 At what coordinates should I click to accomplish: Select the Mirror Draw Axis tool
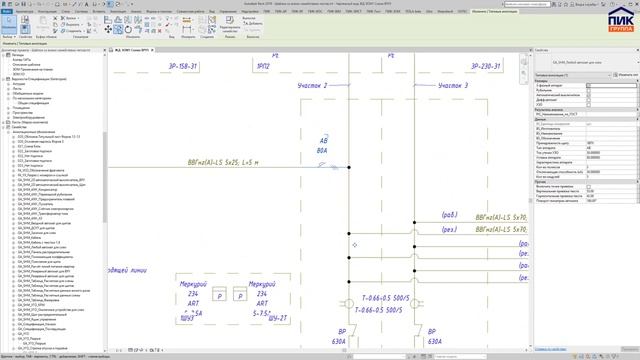coord(138,20)
